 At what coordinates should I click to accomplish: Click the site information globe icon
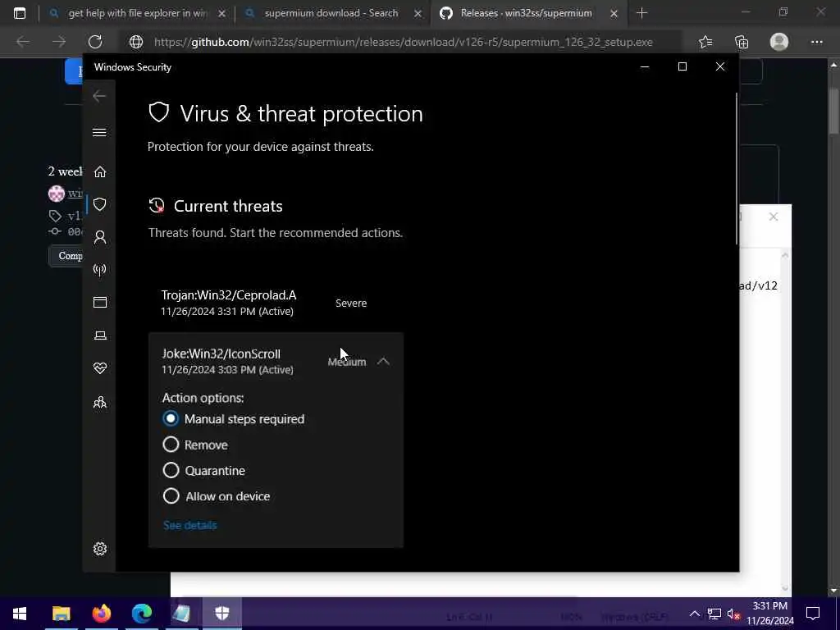pyautogui.click(x=136, y=42)
